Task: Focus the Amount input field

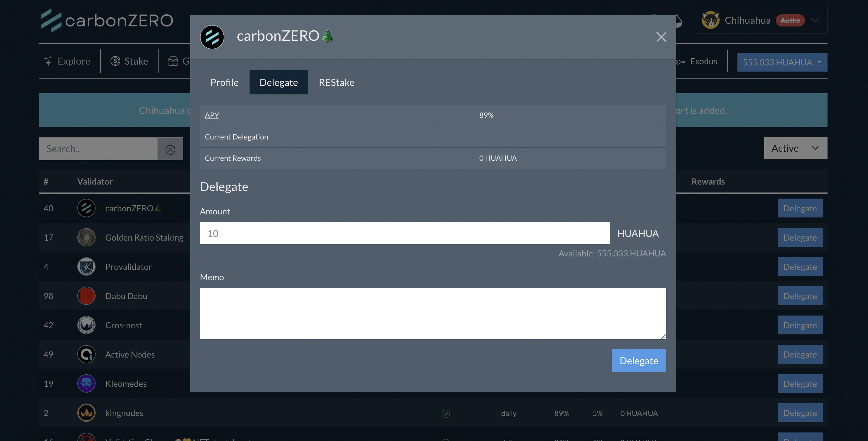Action: (x=404, y=233)
